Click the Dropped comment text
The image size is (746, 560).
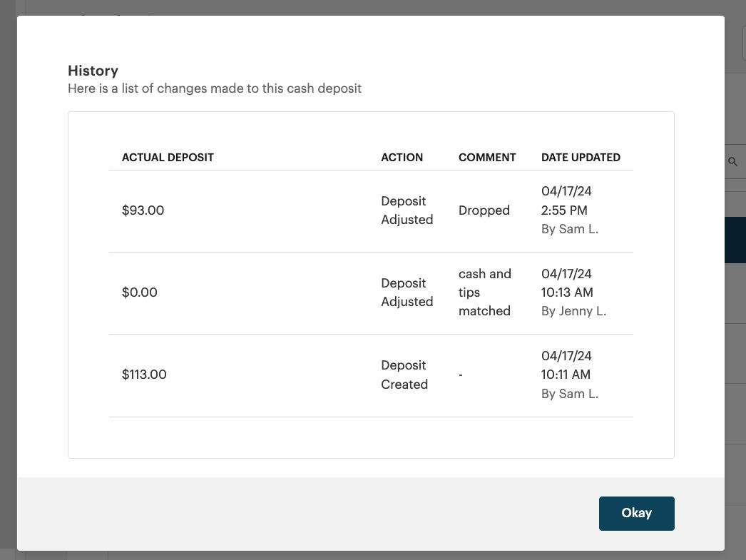[484, 210]
